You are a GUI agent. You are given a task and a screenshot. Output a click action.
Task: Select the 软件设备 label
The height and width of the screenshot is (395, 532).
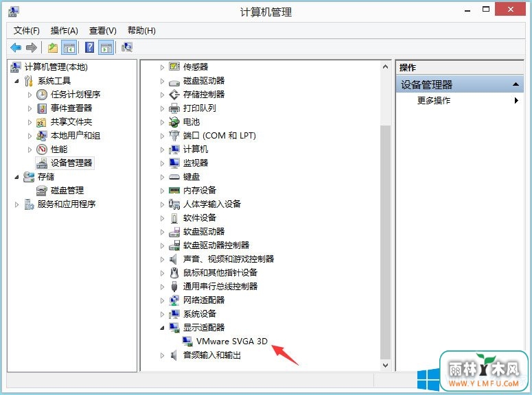coord(200,218)
